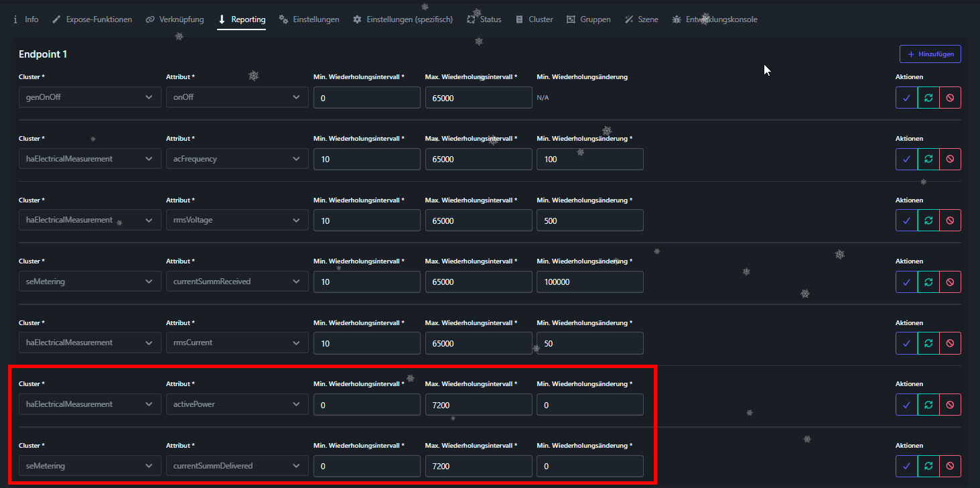
Task: Expand the acFrequency attribute dropdown
Action: pyautogui.click(x=237, y=160)
